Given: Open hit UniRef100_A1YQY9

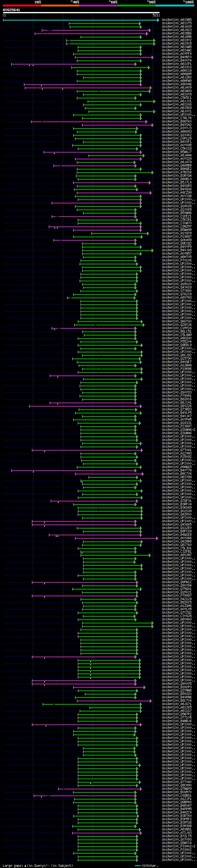Looking at the screenshot, I should click(x=177, y=233).
